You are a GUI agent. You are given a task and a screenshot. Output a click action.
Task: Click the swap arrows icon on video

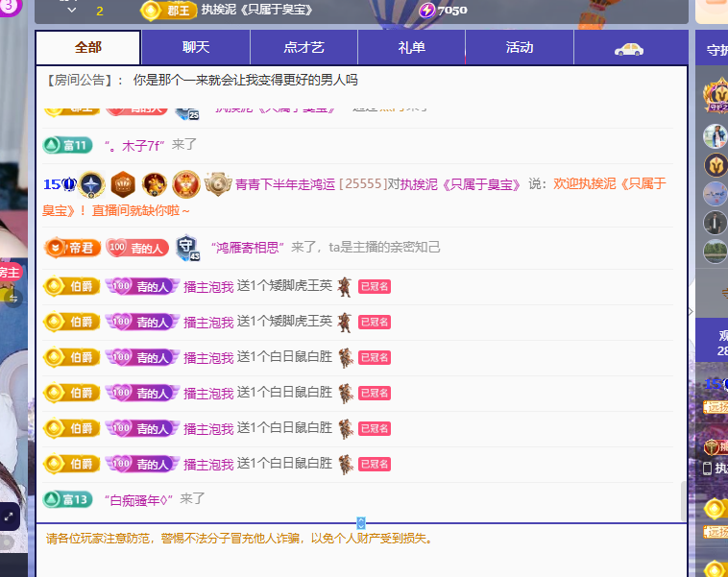pyautogui.click(x=13, y=299)
